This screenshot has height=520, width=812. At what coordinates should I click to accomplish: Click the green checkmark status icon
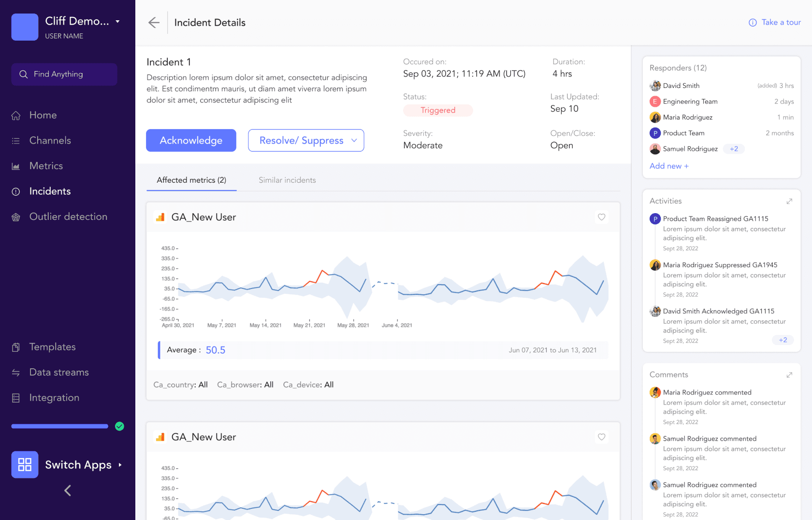pos(119,426)
